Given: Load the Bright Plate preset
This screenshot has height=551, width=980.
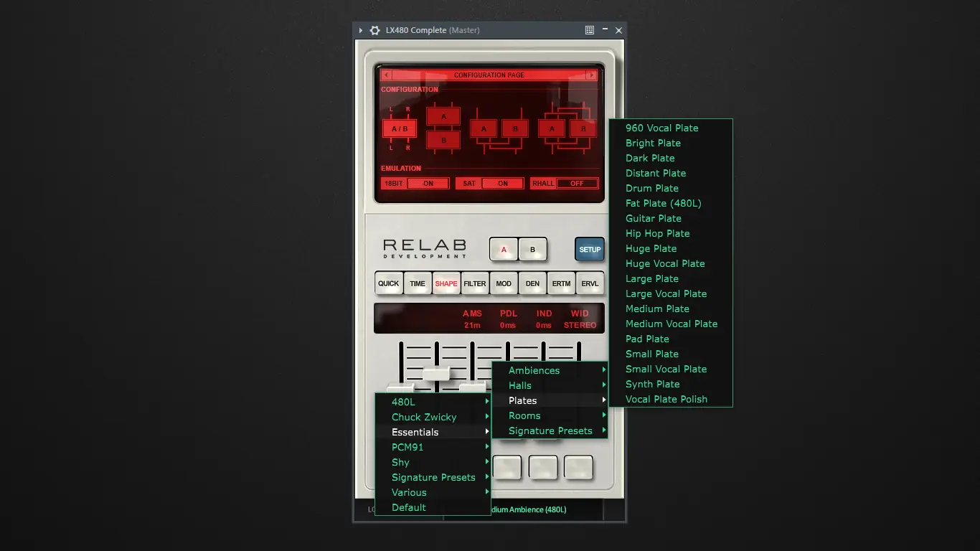Looking at the screenshot, I should click(x=671, y=143).
